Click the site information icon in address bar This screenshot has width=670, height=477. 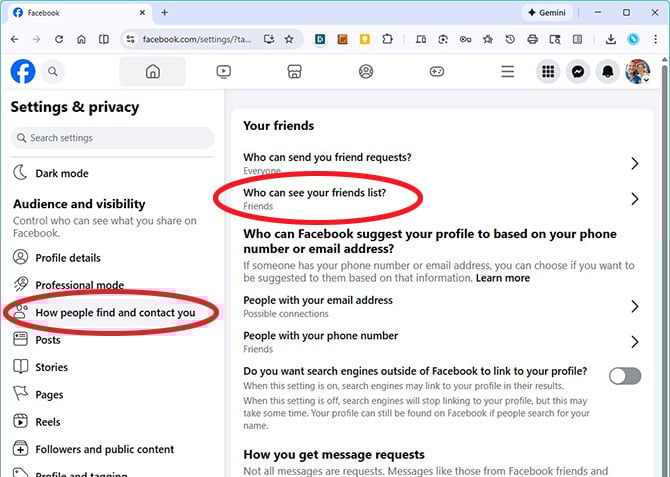coord(130,39)
